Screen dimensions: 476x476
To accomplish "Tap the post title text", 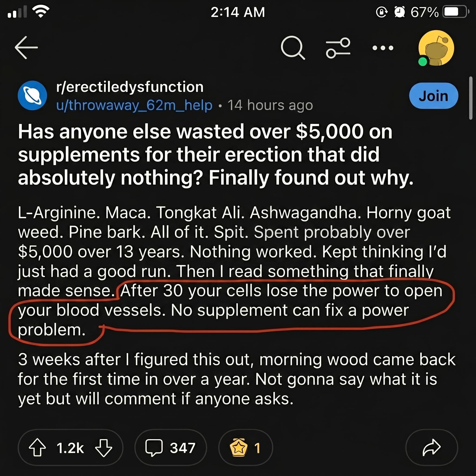I will (216, 155).
